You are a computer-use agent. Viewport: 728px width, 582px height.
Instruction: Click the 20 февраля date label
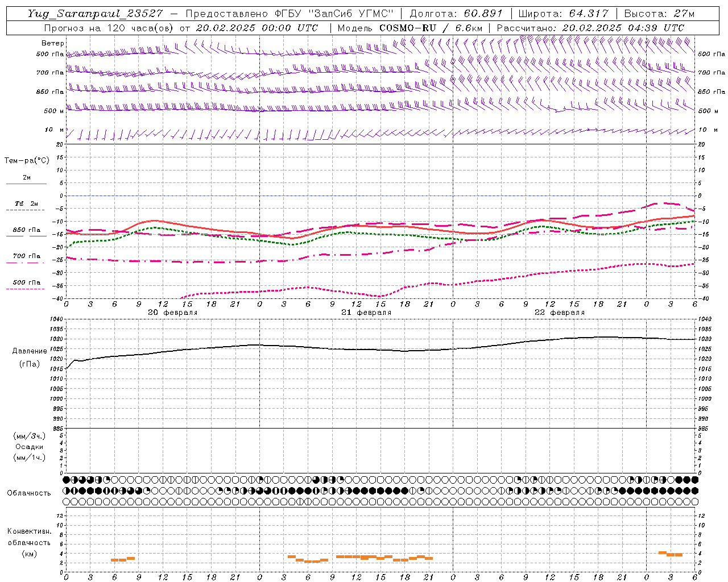coord(173,313)
